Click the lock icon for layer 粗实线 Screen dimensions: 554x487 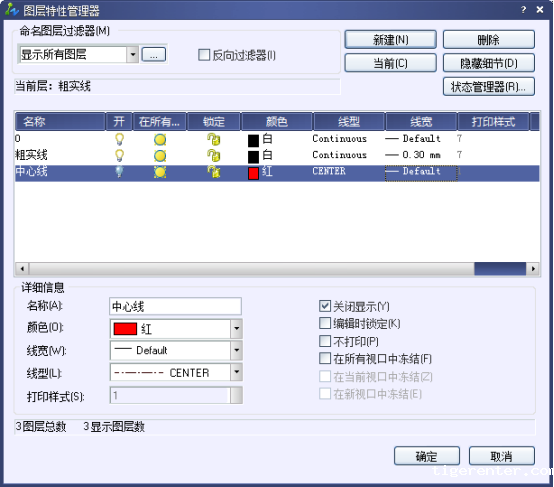(x=214, y=156)
